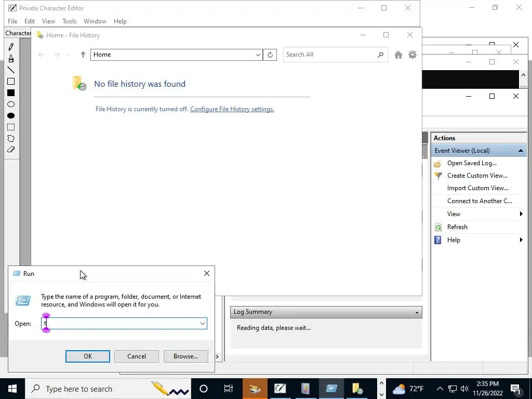Open Task View on the taskbar
Image resolution: width=532 pixels, height=399 pixels.
[229, 389]
